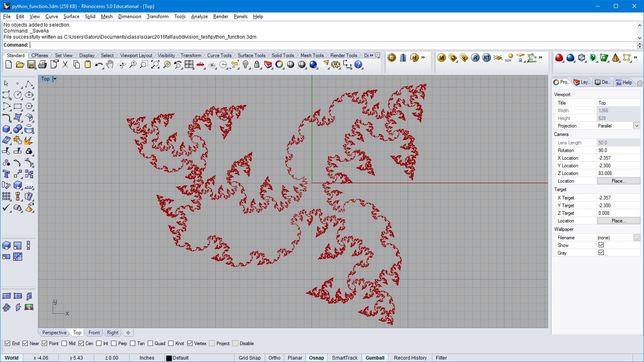Viewport: 644px width, 362px height.
Task: Select the Rectangle tool in left sidebar
Action: click(x=18, y=107)
